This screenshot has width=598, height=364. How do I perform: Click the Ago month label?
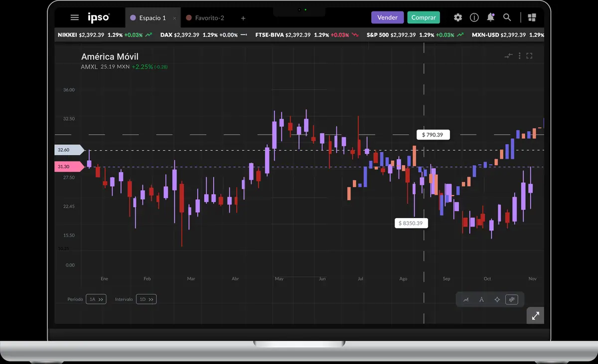[403, 279]
